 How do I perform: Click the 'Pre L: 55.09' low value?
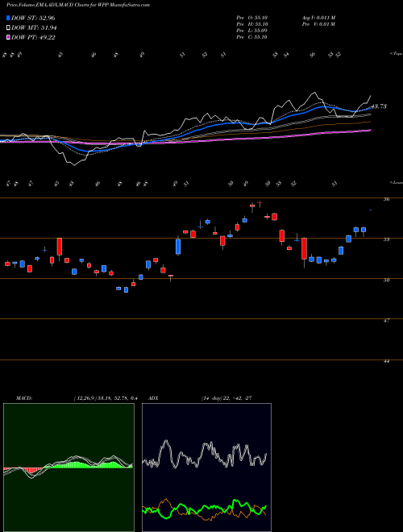coord(252,31)
